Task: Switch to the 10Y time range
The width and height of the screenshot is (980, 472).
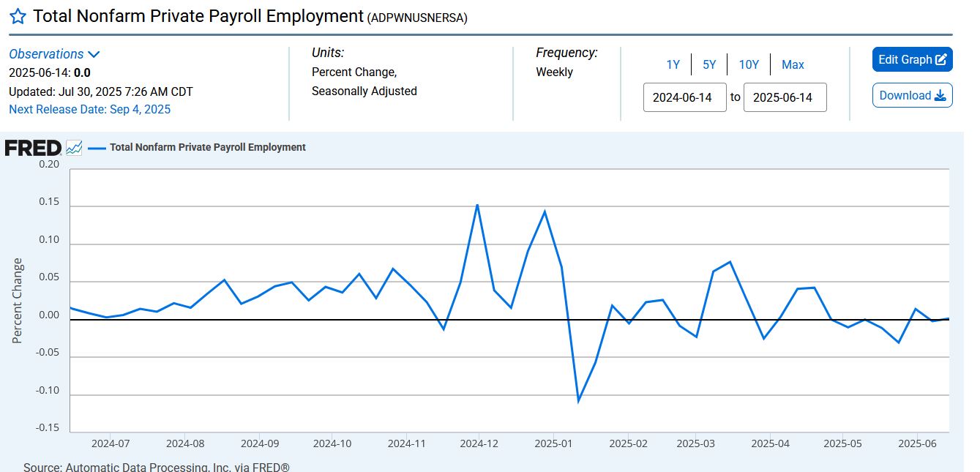Action: (x=749, y=64)
